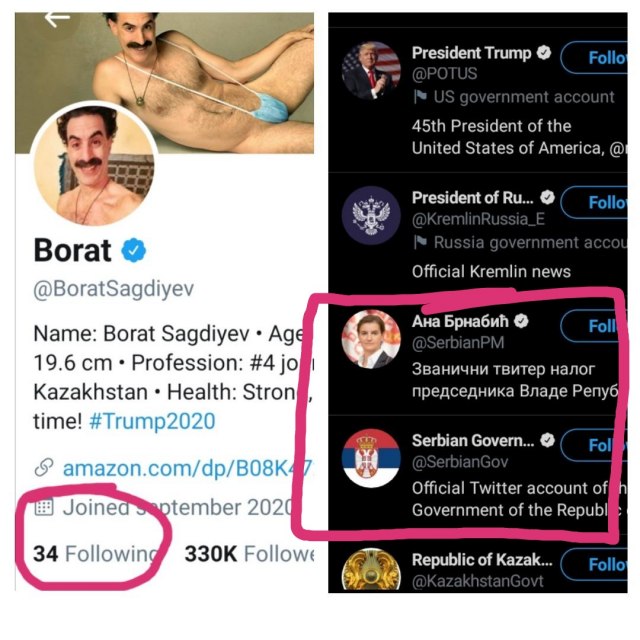The width and height of the screenshot is (640, 640).
Task: Click Borat's blue verified badge
Action: click(x=135, y=249)
